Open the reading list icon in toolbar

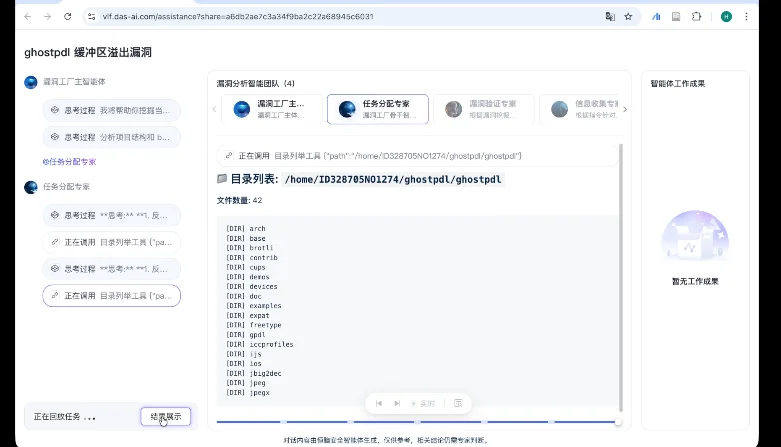676,16
